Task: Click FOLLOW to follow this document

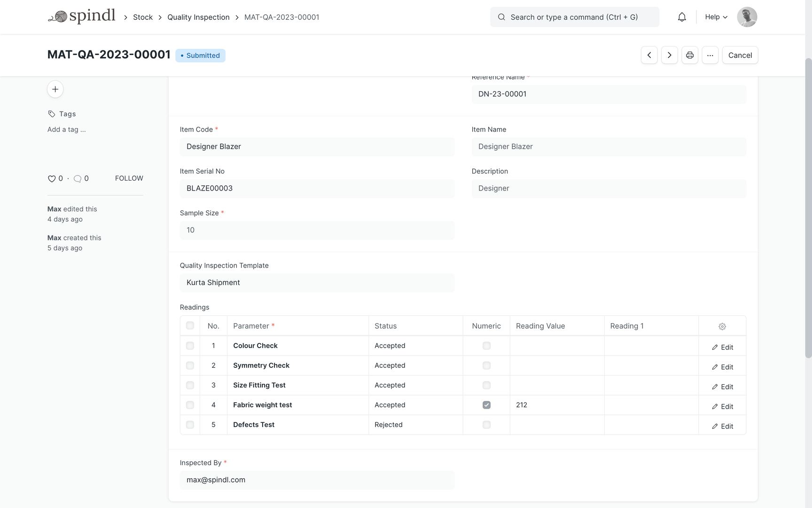Action: coord(129,178)
